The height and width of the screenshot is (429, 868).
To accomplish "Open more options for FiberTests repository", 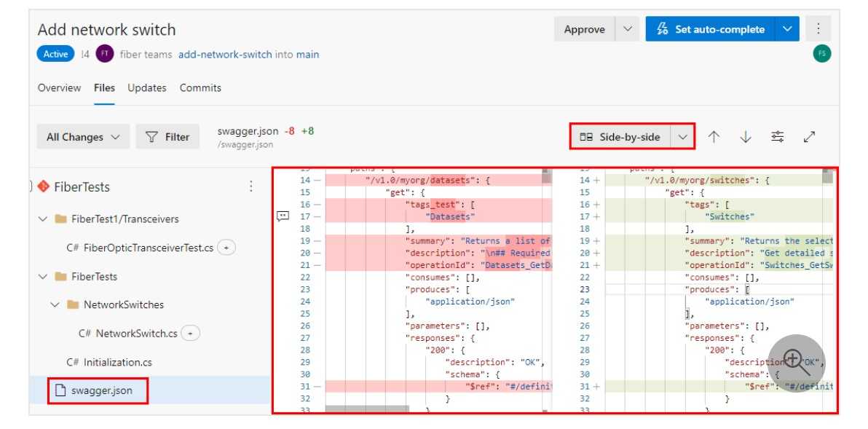I will 250,187.
